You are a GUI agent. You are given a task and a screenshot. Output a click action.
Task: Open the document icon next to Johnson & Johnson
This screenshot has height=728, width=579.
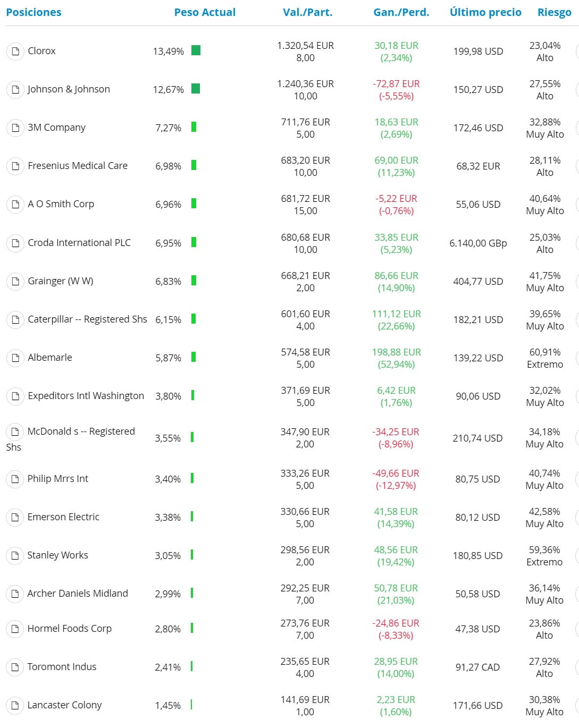[15, 89]
